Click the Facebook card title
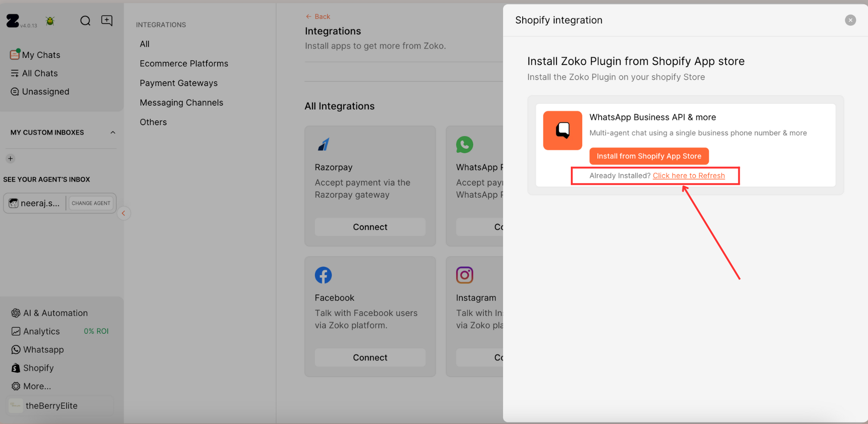 point(334,298)
